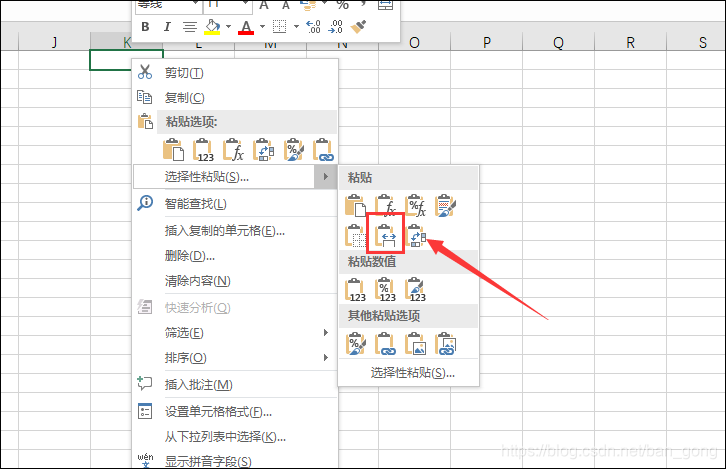
Task: Click Paste Link icon under 其他粘贴选项
Action: pyautogui.click(x=385, y=344)
